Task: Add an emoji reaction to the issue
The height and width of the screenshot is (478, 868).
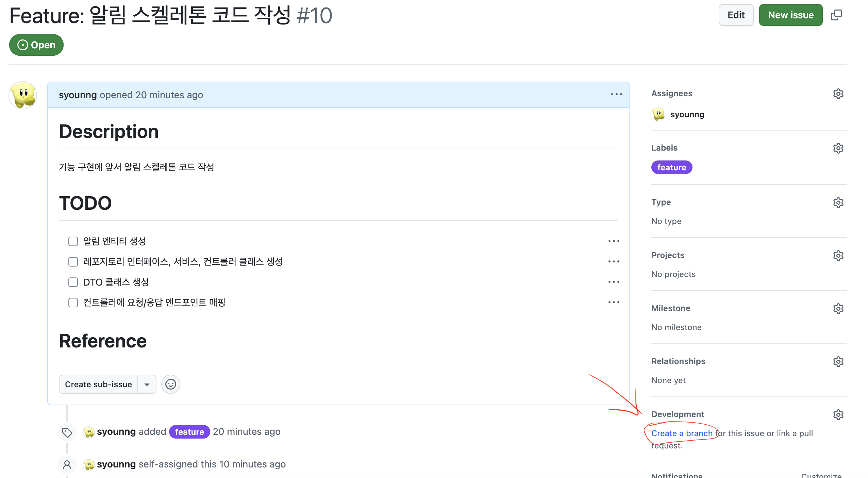Action: click(170, 385)
